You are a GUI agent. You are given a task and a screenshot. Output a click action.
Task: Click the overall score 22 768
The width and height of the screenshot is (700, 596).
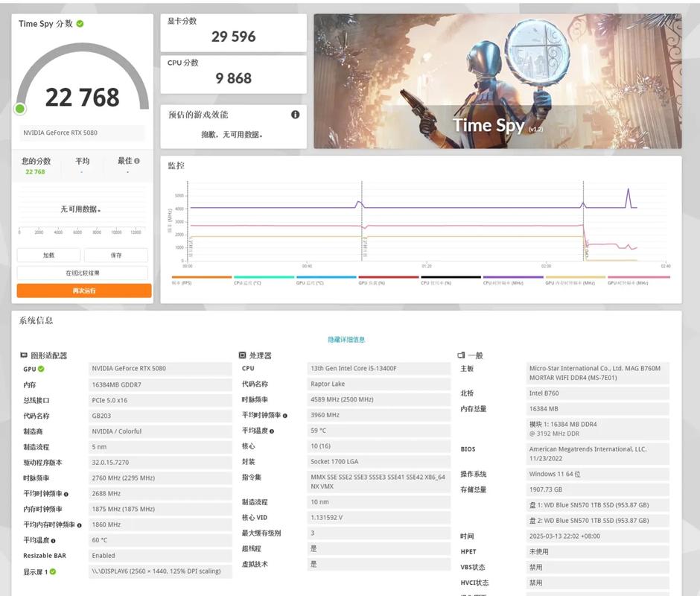click(83, 98)
